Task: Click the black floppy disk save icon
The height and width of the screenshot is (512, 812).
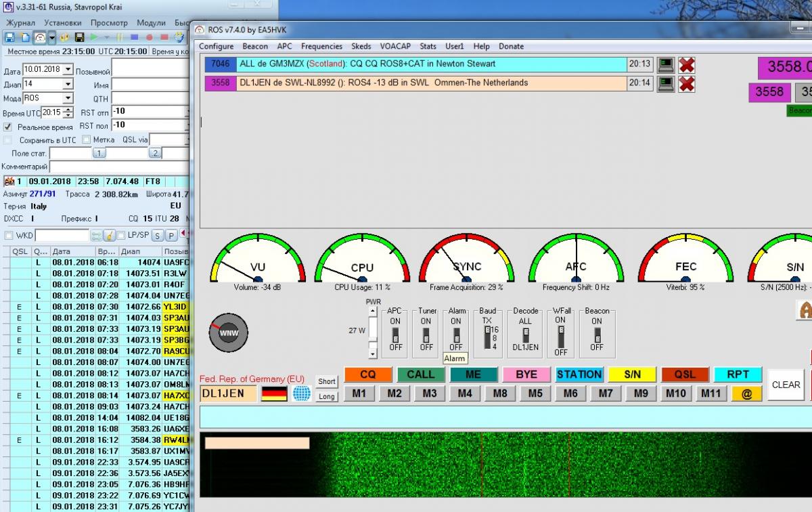Action: point(79,37)
